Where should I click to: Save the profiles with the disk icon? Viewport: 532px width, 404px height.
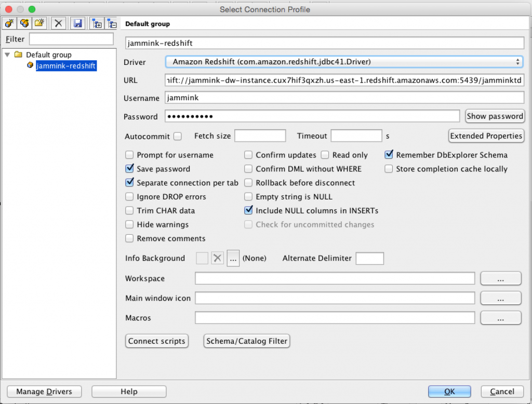tap(78, 23)
